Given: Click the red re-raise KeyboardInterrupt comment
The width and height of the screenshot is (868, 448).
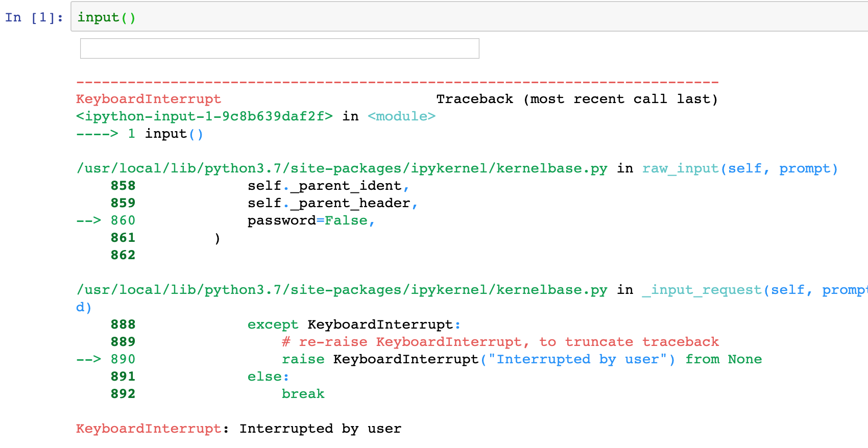Looking at the screenshot, I should 500,342.
